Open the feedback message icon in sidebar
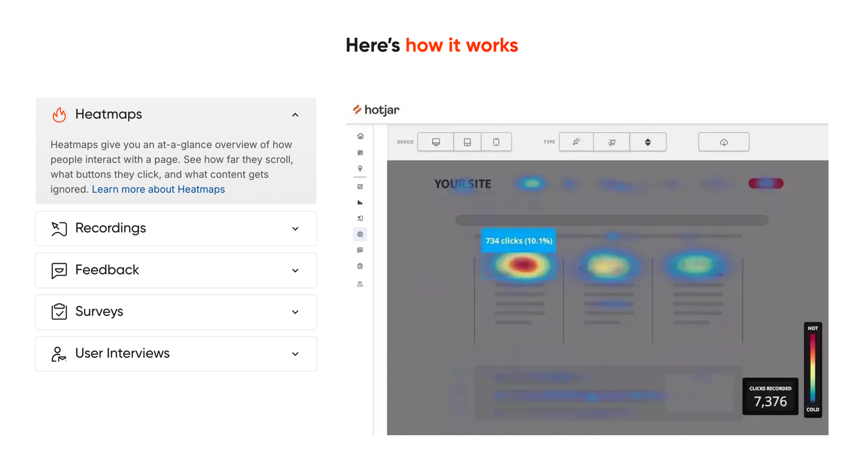This screenshot has height=466, width=868. tap(361, 250)
